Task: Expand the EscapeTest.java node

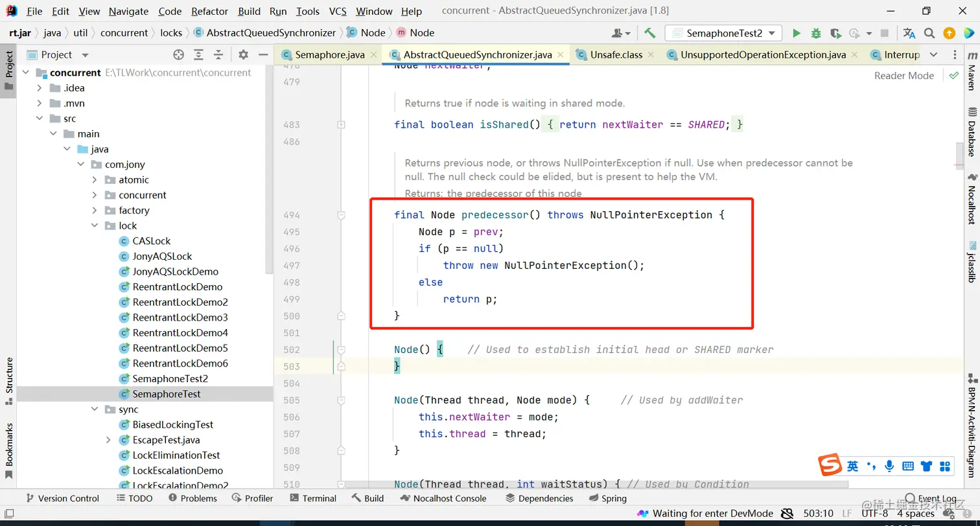Action: click(108, 440)
